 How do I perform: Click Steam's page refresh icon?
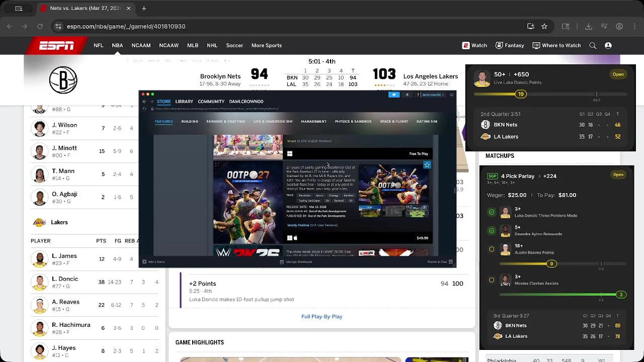144,109
